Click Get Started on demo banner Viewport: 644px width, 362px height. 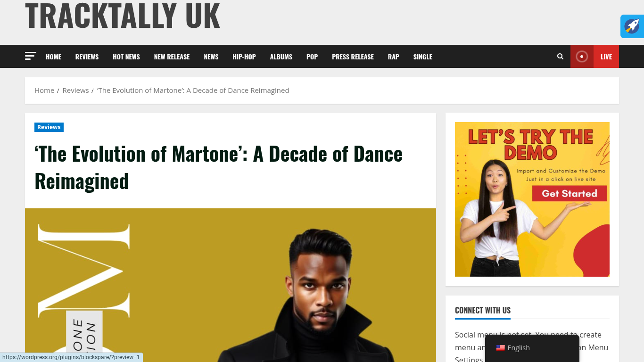[570, 194]
